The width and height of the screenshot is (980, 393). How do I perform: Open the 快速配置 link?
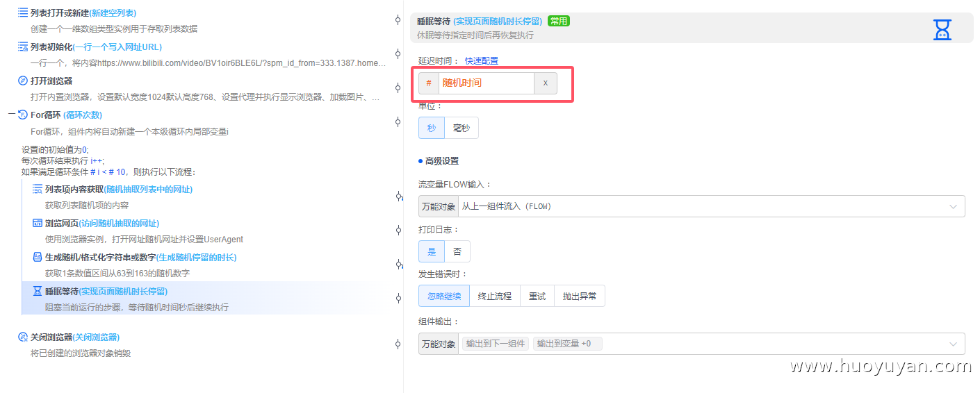click(x=482, y=61)
